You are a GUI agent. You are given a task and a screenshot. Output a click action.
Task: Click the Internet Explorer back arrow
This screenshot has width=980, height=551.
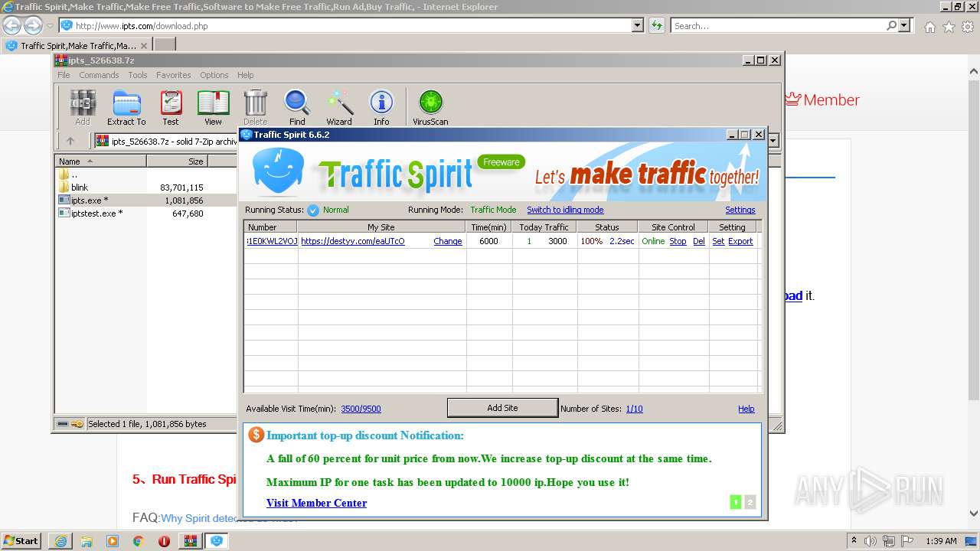12,25
